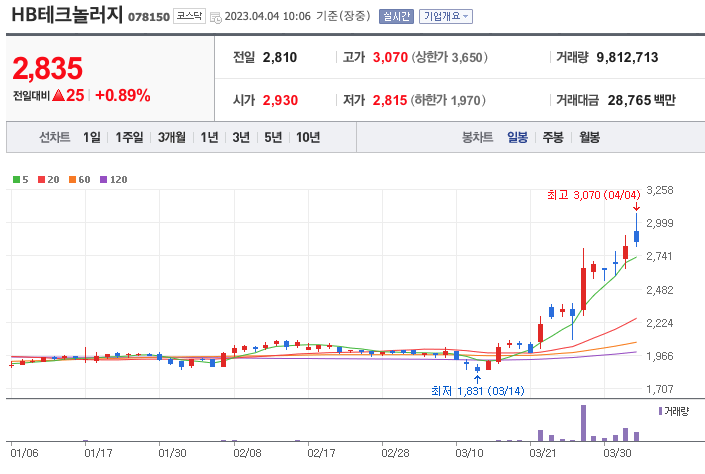Screen dimensions: 705x474
Task: Click the 코스닥 market badge
Action: coord(189,16)
